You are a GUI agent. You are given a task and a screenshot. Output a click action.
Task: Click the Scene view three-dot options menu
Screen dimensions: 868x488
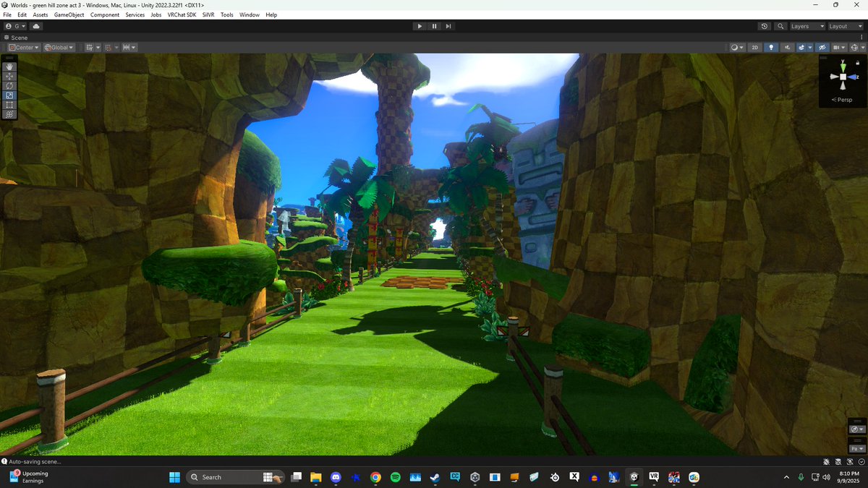pos(861,37)
